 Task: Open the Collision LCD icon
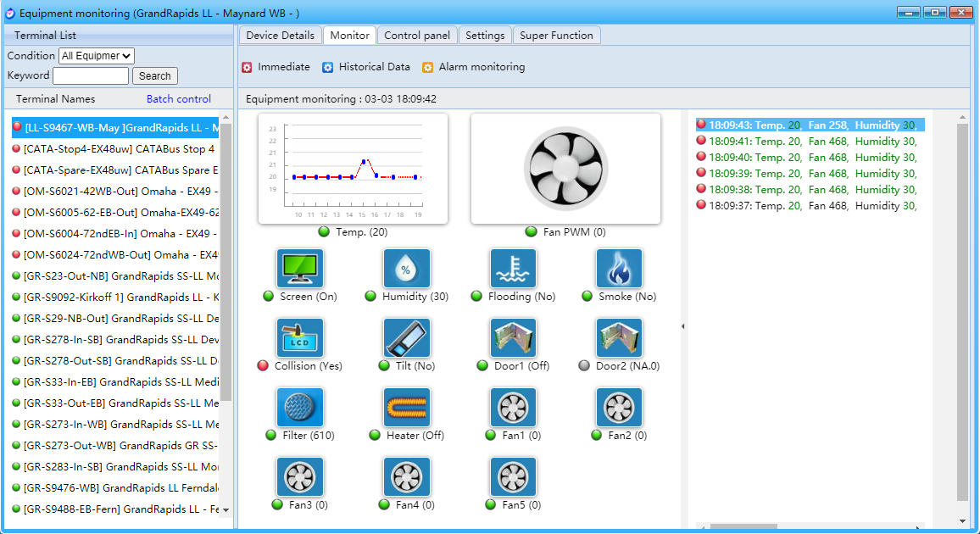(x=300, y=338)
